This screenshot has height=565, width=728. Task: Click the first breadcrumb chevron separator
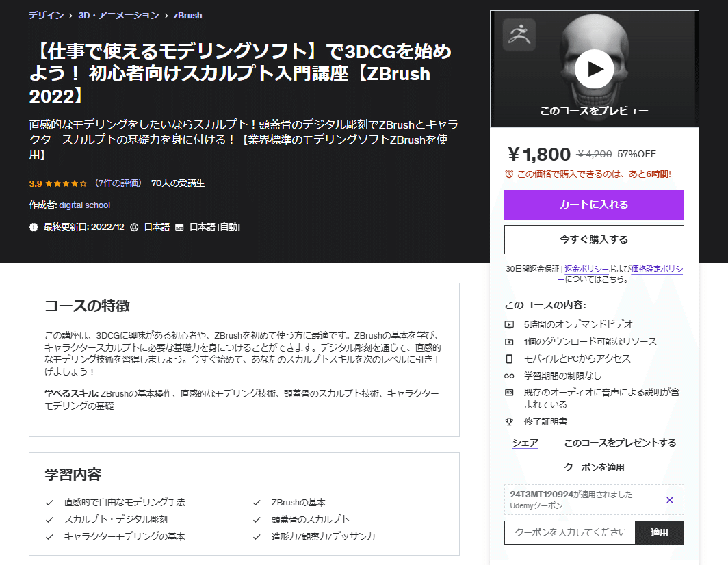coord(70,16)
